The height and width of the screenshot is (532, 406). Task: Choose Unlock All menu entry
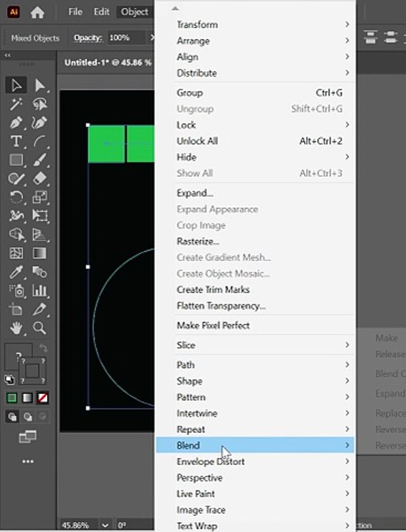click(x=255, y=141)
